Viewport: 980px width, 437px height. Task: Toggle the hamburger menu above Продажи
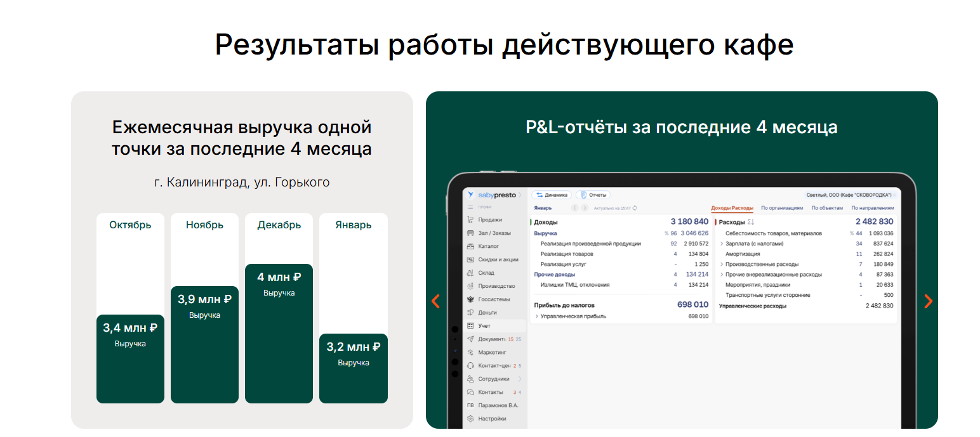click(470, 207)
